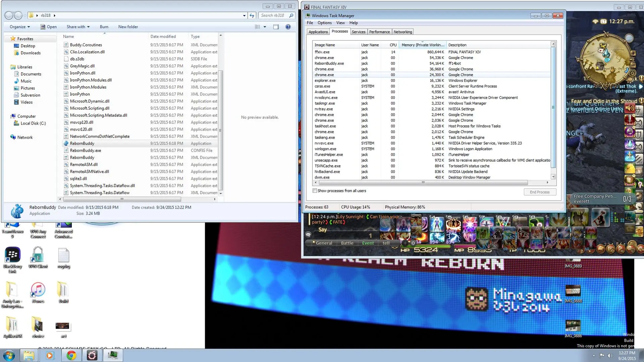
Task: Expand the view options dropdown arrow
Action: tap(265, 27)
